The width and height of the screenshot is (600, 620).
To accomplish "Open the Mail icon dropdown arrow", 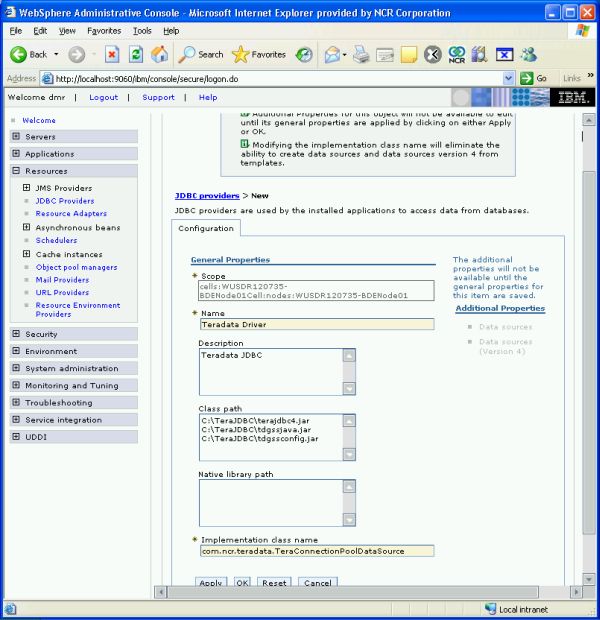I will (344, 55).
